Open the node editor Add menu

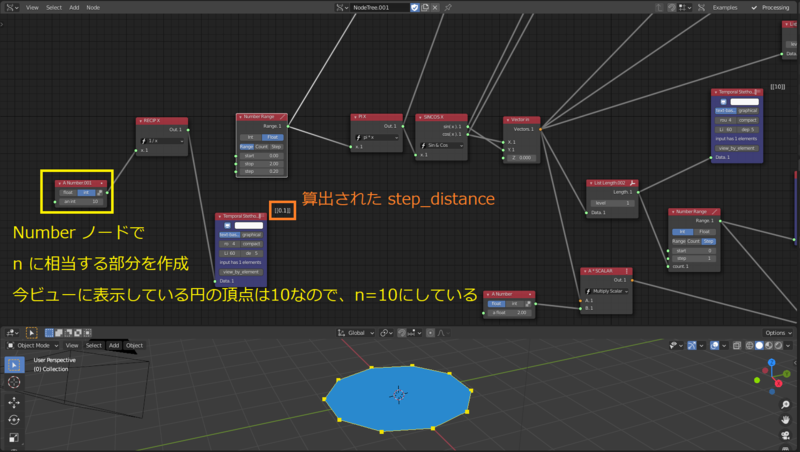point(74,7)
